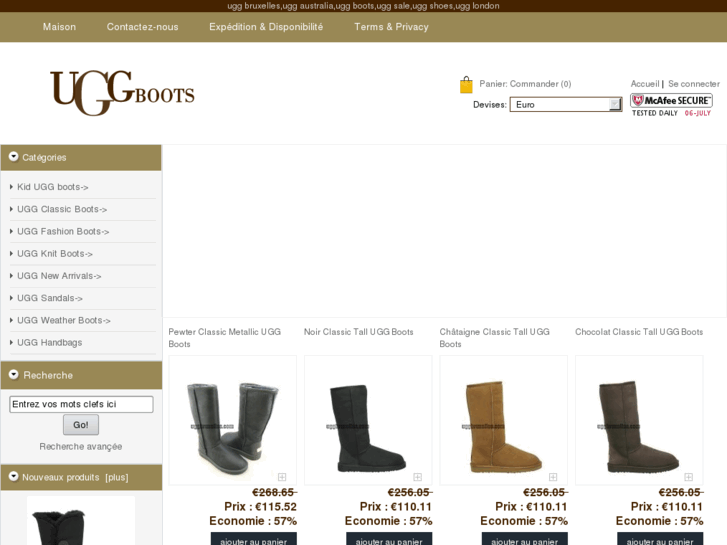Open Expédition & Disponibilité page

tap(266, 27)
